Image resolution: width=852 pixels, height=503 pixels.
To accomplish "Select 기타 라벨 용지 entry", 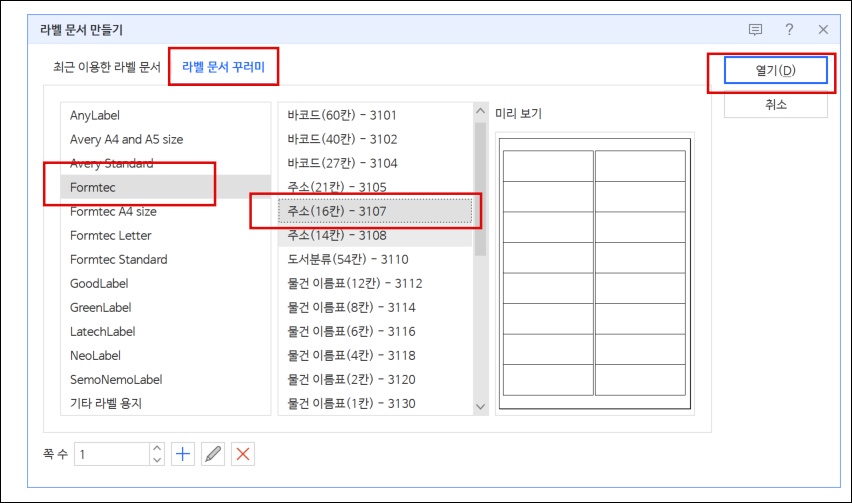I will click(166, 403).
